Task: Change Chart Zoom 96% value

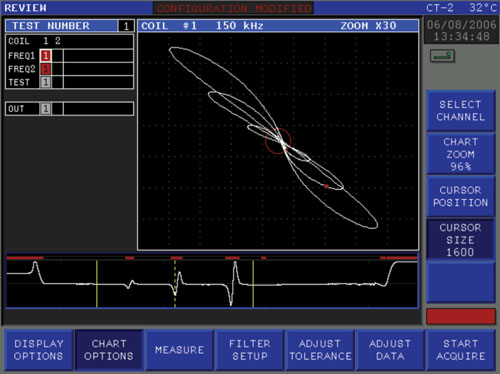Action: tap(460, 154)
